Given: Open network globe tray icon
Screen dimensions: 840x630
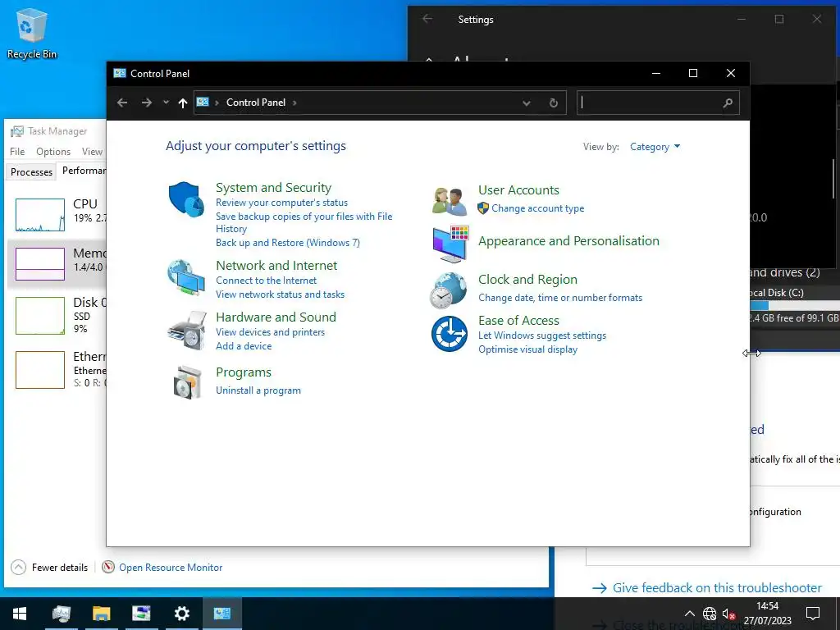Looking at the screenshot, I should coord(710,614).
